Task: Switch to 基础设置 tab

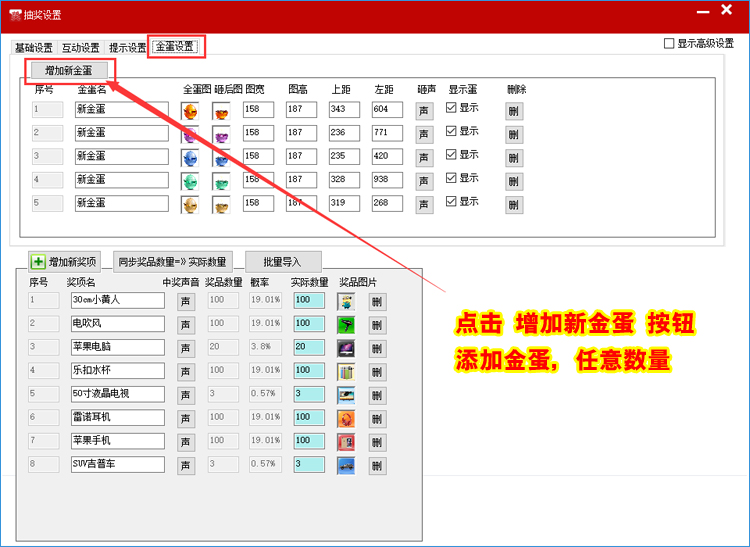Action: coord(34,48)
